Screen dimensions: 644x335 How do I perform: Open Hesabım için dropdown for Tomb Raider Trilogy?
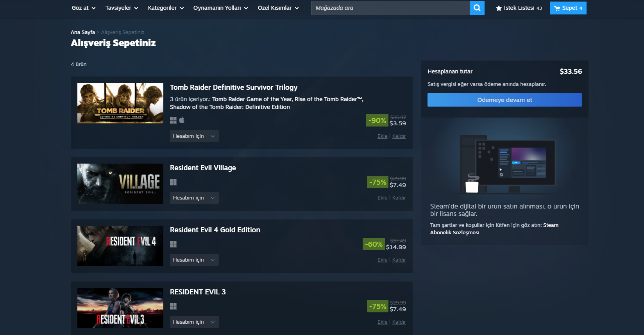tap(194, 136)
